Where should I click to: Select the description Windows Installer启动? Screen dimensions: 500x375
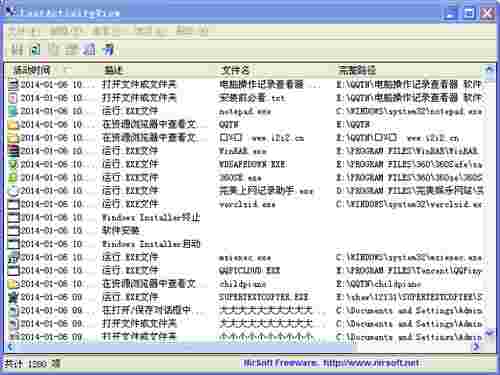pos(151,244)
